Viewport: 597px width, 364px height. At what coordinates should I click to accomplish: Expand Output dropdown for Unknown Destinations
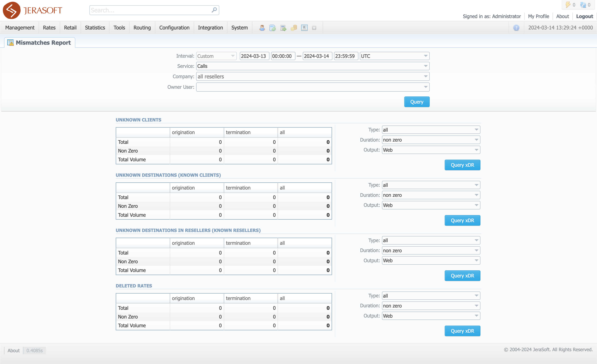pos(476,205)
